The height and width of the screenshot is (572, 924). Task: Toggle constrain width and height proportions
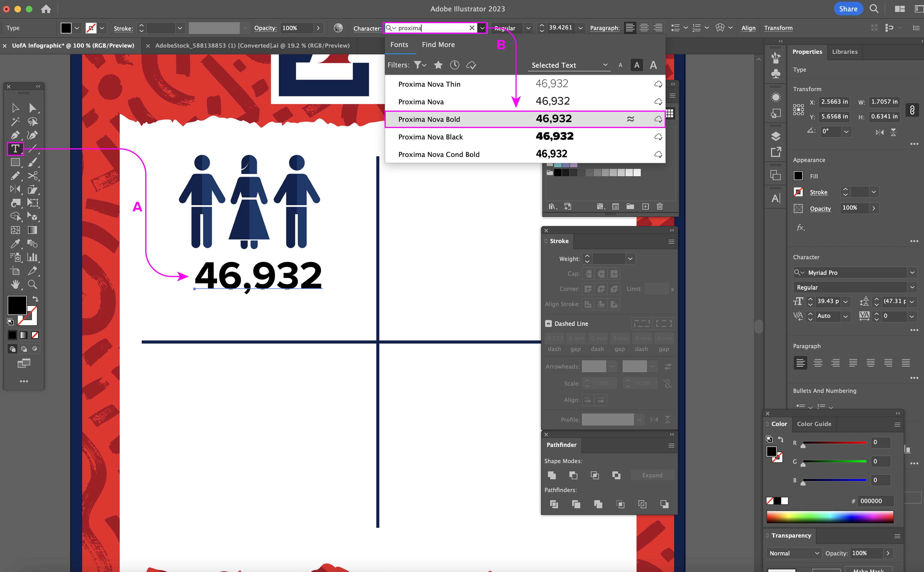coord(912,110)
